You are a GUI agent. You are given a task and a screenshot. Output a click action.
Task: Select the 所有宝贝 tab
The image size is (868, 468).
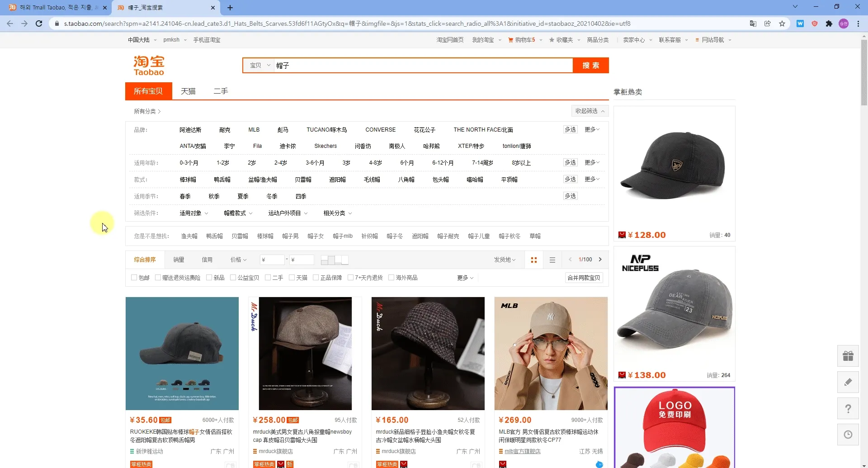[148, 91]
